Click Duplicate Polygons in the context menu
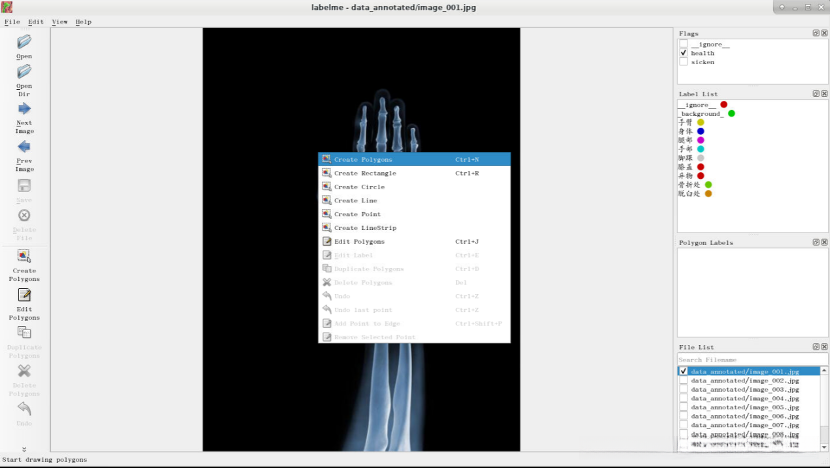Image resolution: width=830 pixels, height=468 pixels. tap(414, 269)
